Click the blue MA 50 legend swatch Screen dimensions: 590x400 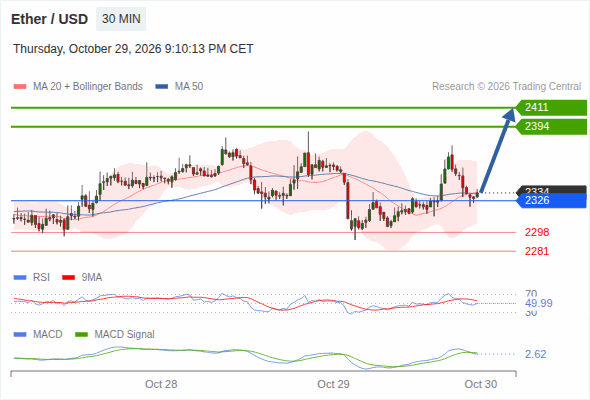click(x=162, y=87)
